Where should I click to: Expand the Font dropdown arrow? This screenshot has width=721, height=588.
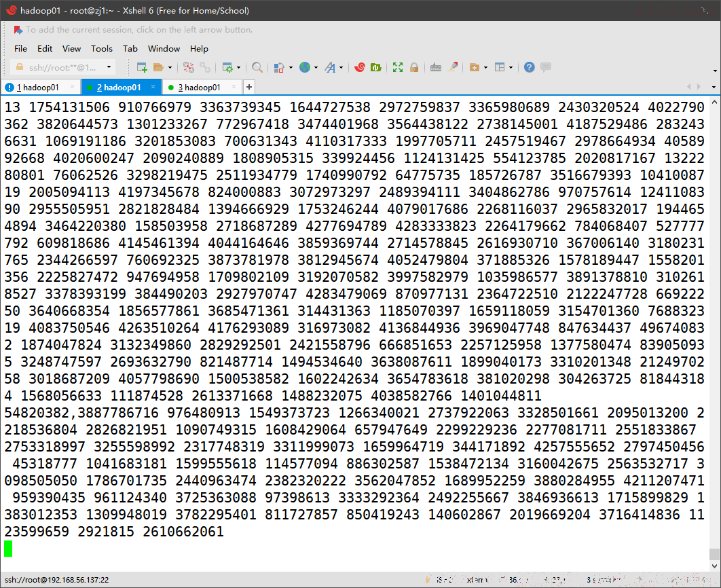point(341,68)
